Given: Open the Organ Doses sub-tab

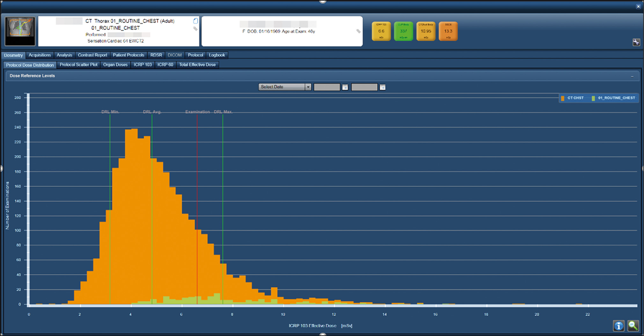Looking at the screenshot, I should [x=115, y=65].
